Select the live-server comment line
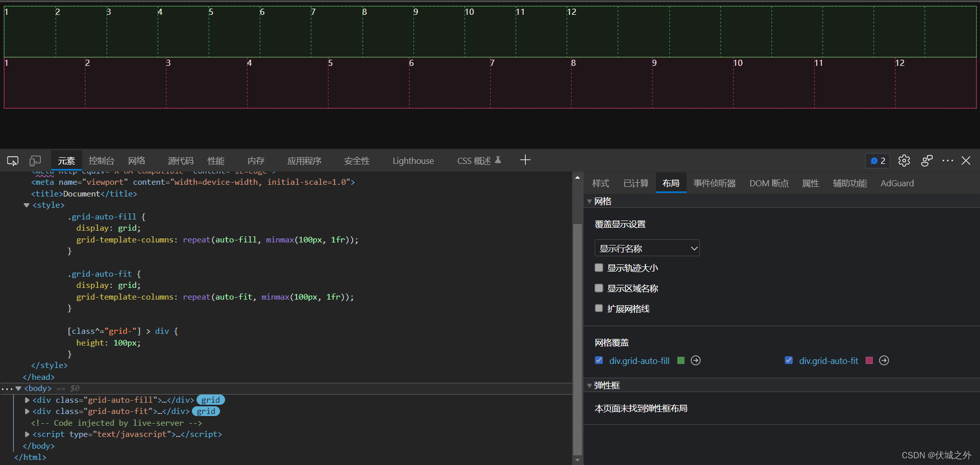 click(116, 423)
